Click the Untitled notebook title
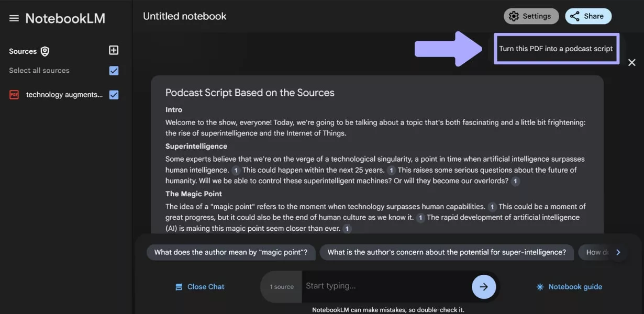This screenshot has width=644, height=314. point(184,16)
